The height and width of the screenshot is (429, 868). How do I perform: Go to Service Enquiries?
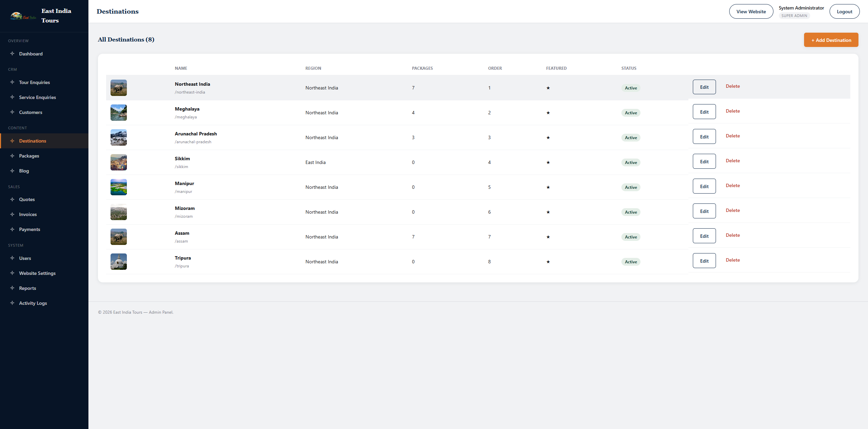point(44,97)
